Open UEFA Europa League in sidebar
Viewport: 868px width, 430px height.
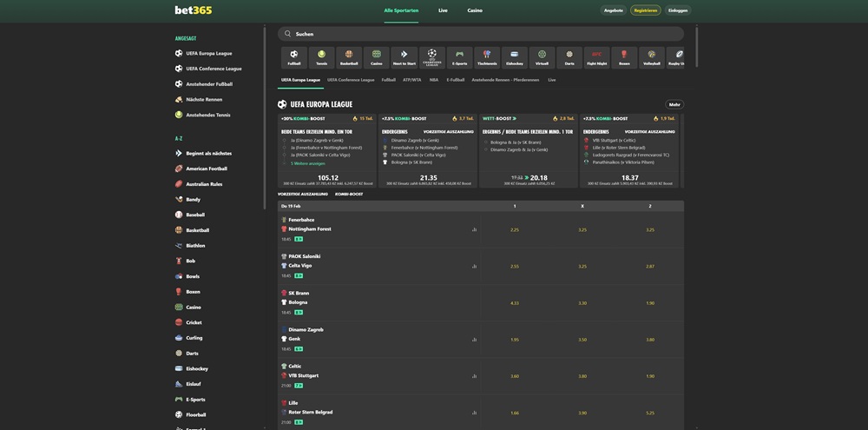[x=209, y=53]
